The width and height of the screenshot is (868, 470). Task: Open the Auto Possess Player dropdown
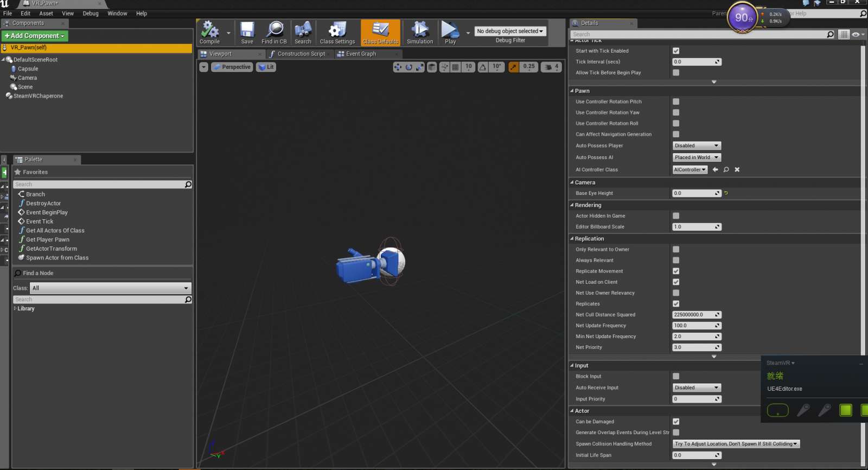[697, 146]
